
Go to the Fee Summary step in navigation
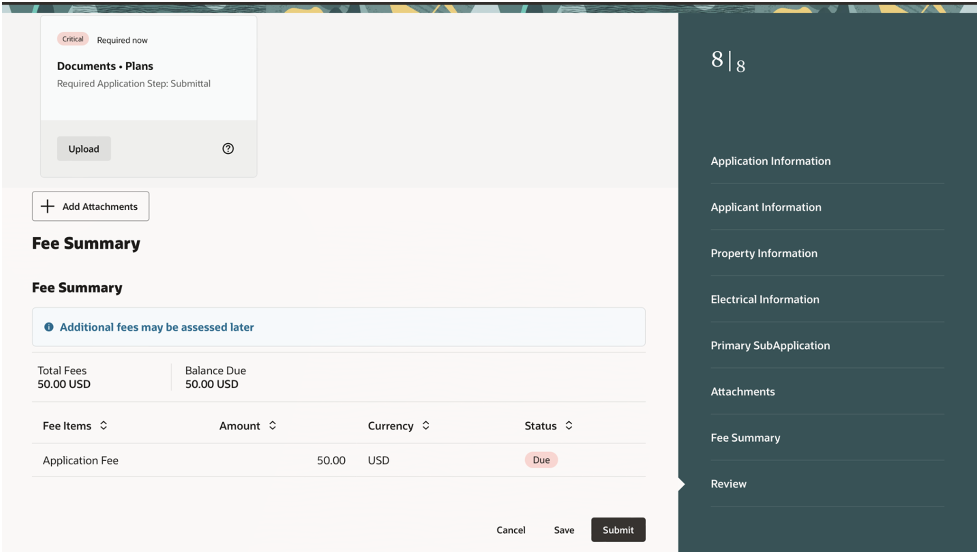744,437
